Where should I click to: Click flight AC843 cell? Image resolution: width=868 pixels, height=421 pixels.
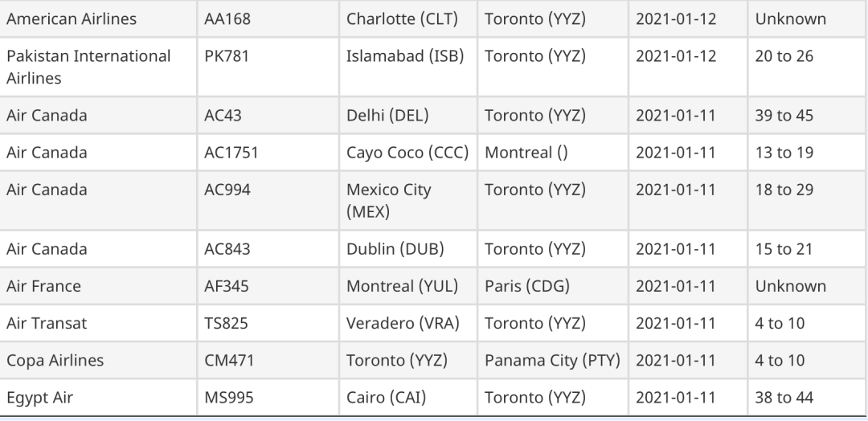click(268, 249)
